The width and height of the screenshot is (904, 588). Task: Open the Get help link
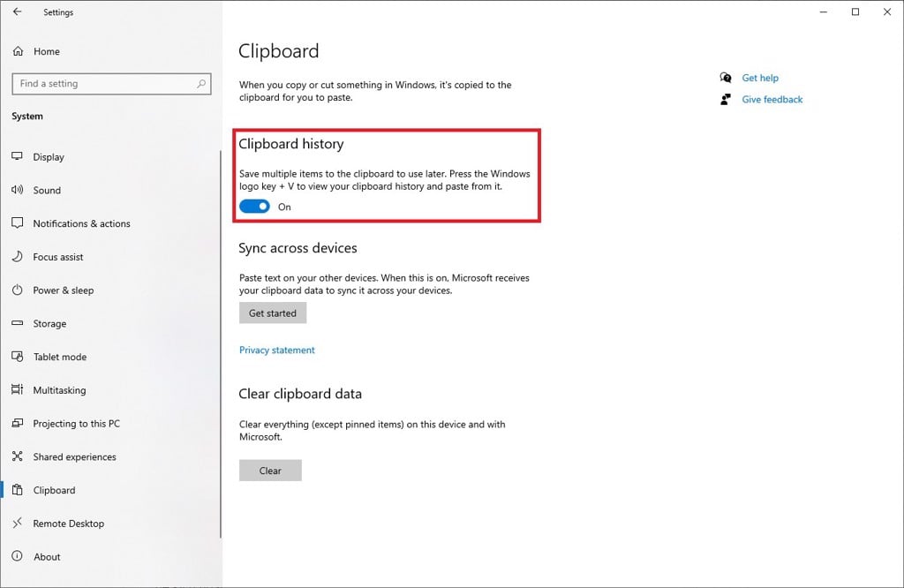tap(760, 78)
